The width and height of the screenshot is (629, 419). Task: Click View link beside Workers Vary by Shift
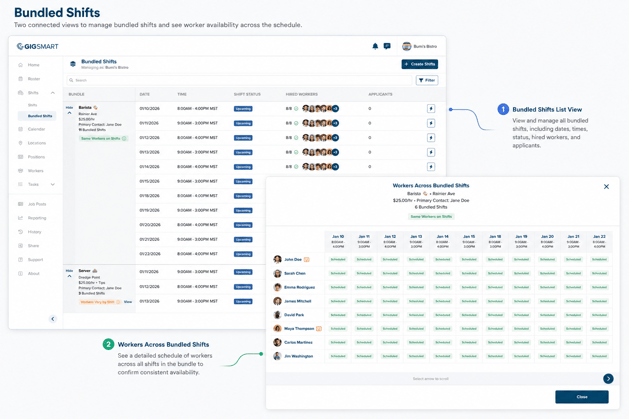point(128,302)
